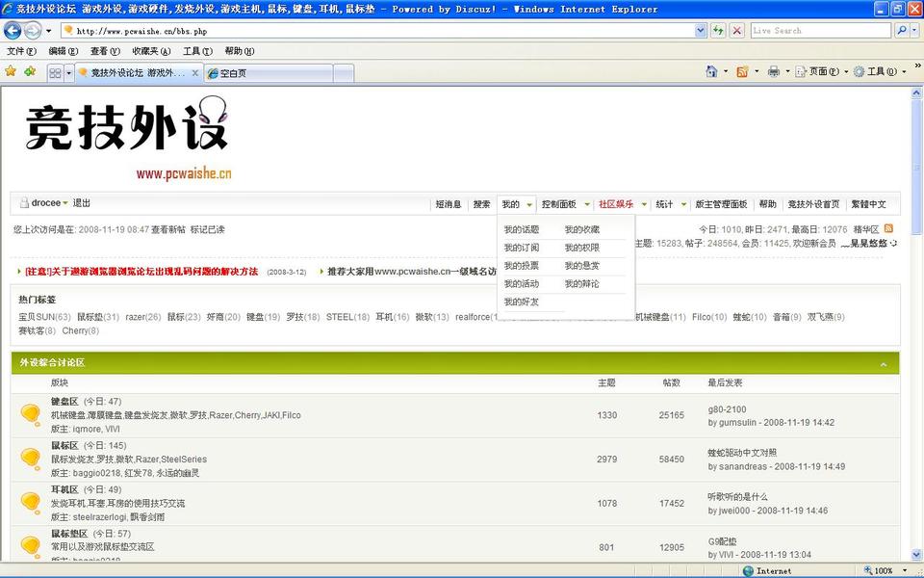Choose 我的好友 in the 我的 menu
The image size is (924, 578).
click(x=522, y=302)
